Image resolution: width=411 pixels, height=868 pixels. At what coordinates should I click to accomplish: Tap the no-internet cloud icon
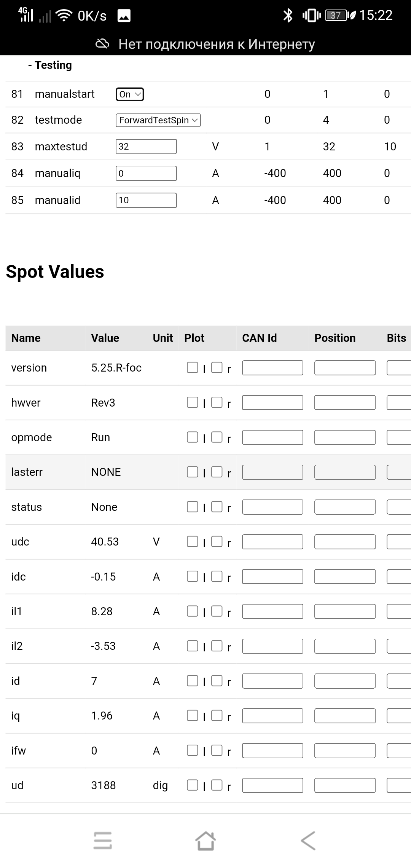[x=102, y=44]
